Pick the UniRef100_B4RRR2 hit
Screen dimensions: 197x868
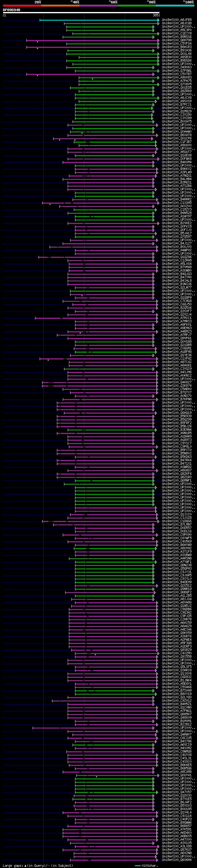click(x=177, y=200)
